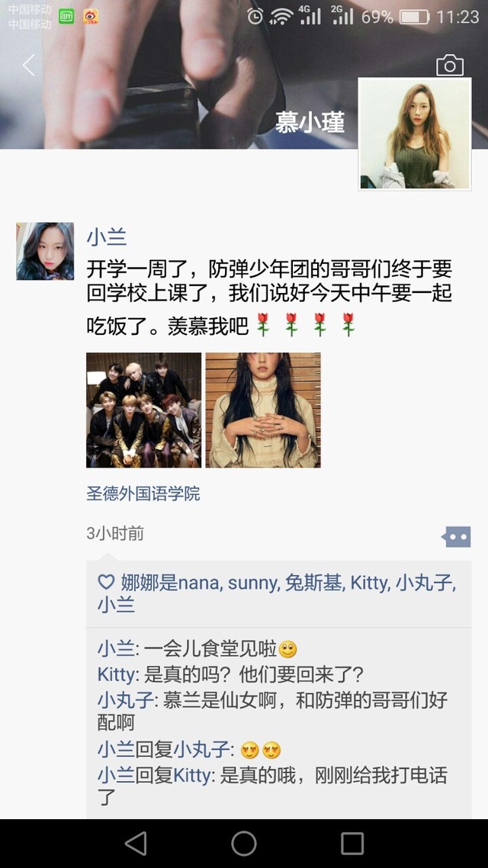Screen dimensions: 488x868
Task: Tap Android recent apps square button
Action: [x=352, y=844]
